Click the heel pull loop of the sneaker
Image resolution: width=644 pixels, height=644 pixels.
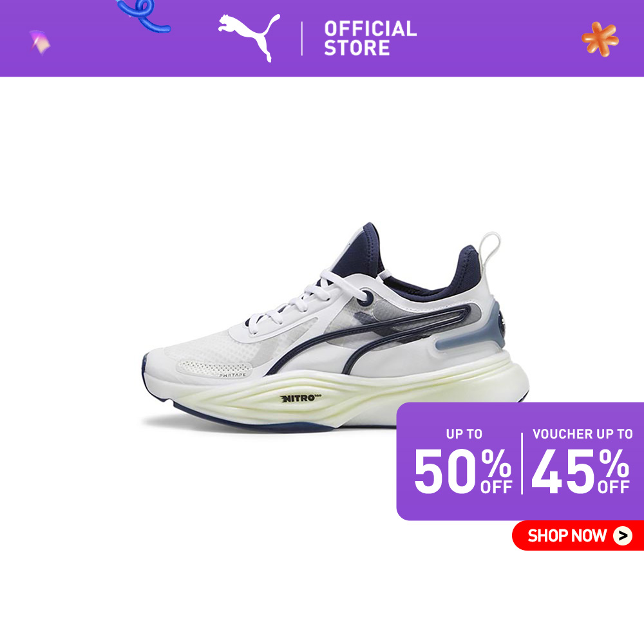[489, 251]
